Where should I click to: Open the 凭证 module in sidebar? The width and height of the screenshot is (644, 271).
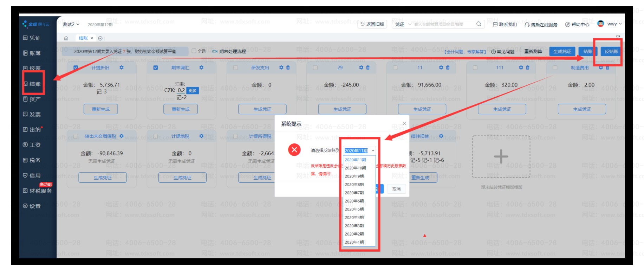pos(32,38)
